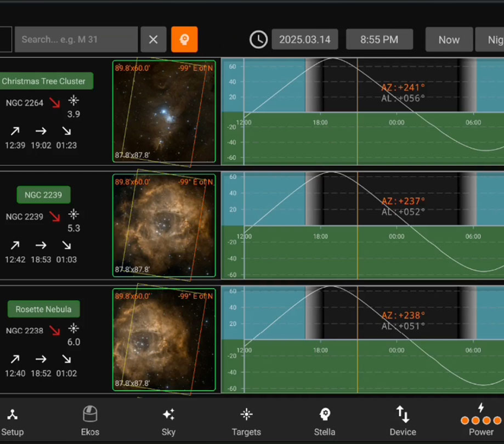This screenshot has height=444, width=504.
Task: Click the Rosette Nebula preview thumbnail
Action: coord(163,340)
